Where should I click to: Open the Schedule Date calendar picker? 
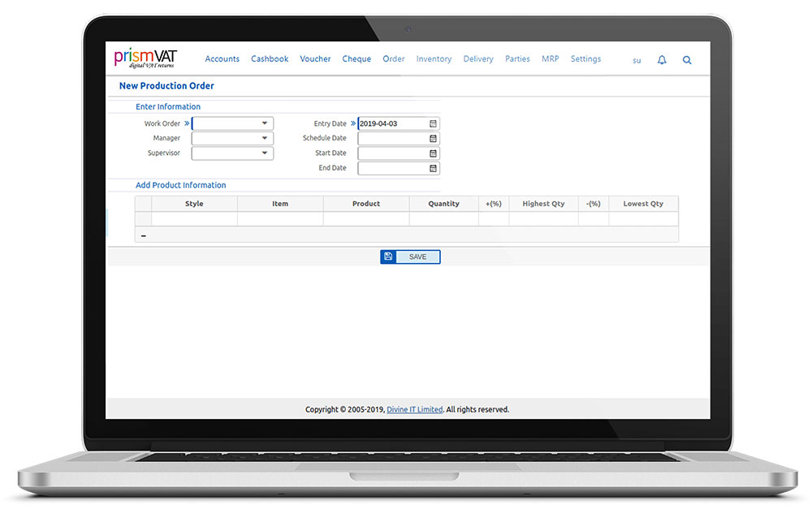[x=433, y=138]
